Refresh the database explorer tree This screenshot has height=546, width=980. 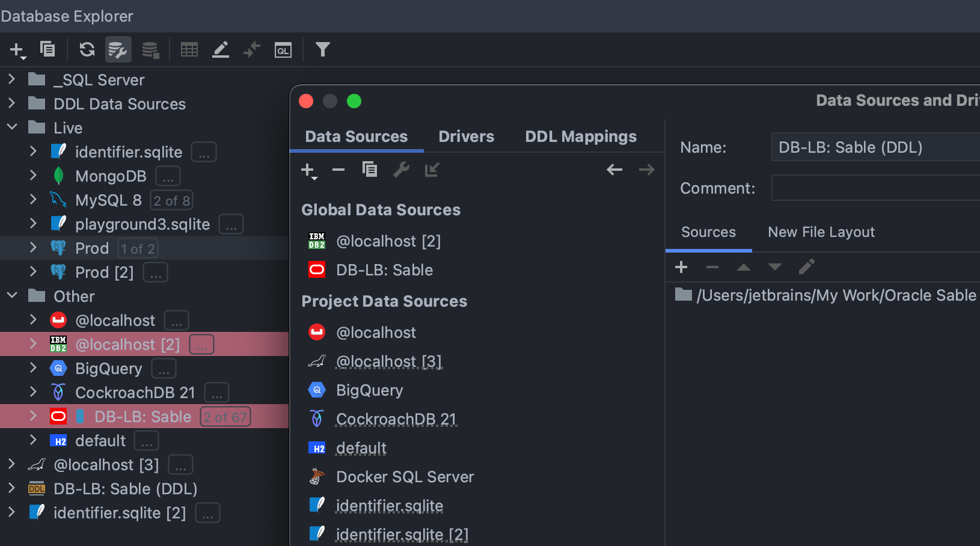tap(87, 49)
